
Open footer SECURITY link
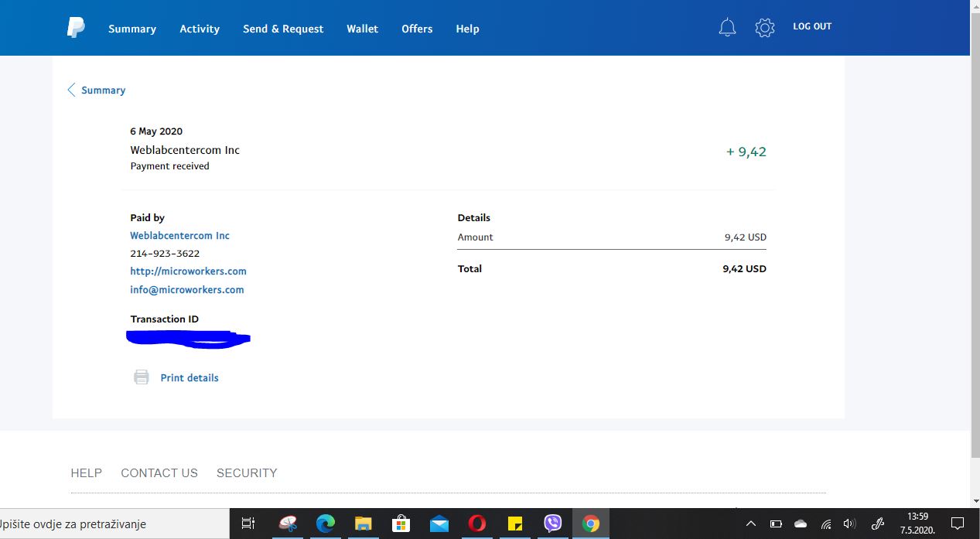247,472
